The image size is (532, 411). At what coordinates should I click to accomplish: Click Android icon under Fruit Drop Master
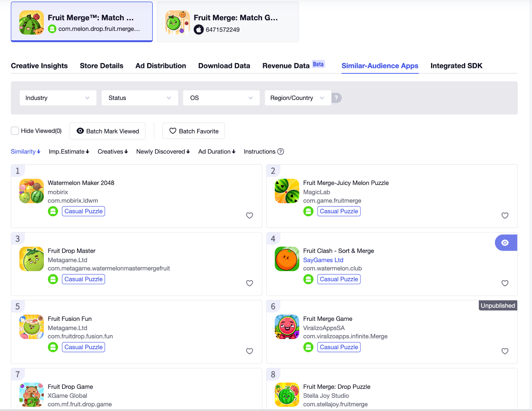53,279
